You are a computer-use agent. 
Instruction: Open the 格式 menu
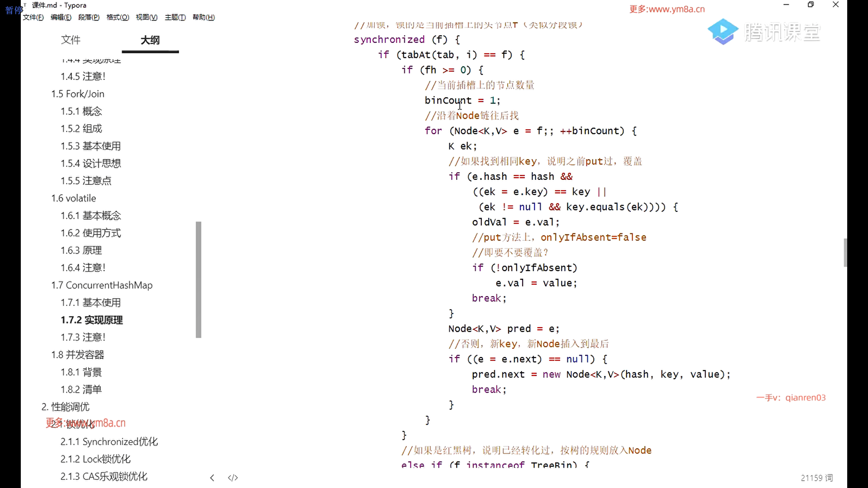click(118, 17)
